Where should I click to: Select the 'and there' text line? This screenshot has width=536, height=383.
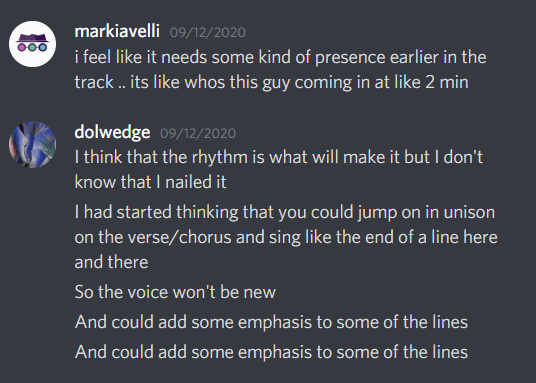tap(111, 262)
